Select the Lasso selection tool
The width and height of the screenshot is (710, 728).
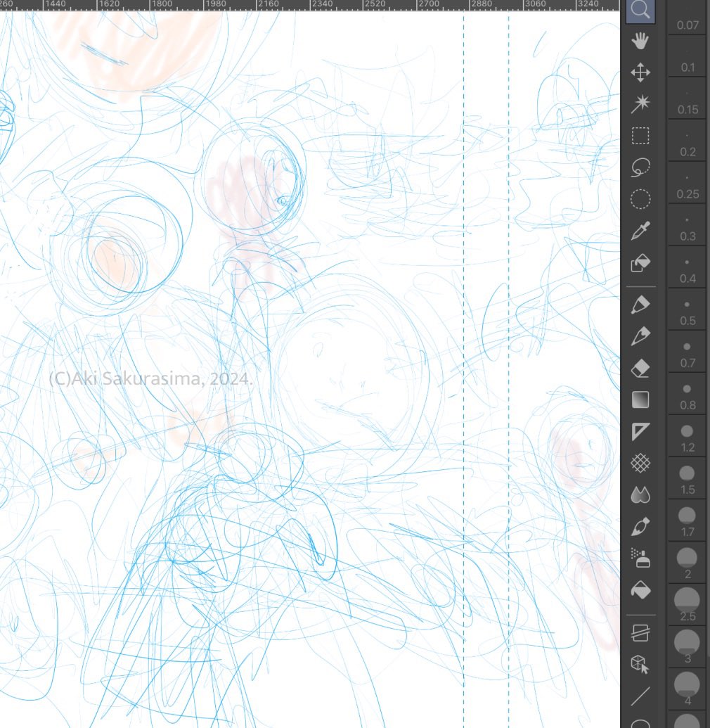[x=640, y=167]
